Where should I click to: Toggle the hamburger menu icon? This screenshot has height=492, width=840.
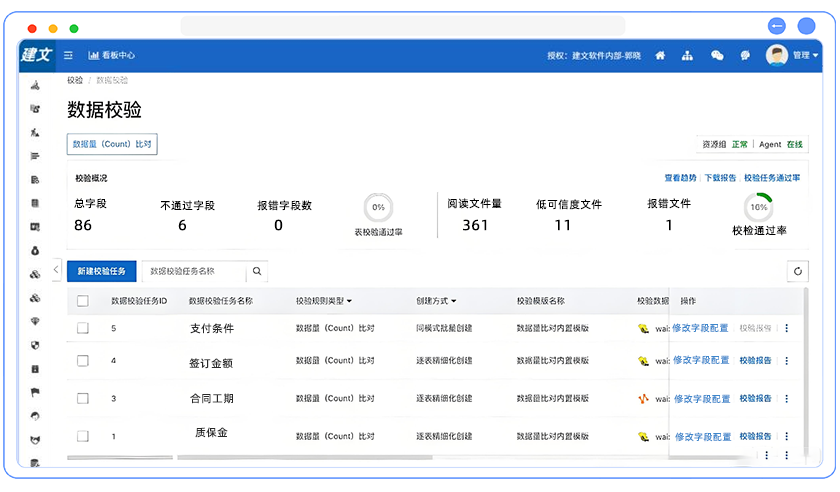(x=68, y=56)
